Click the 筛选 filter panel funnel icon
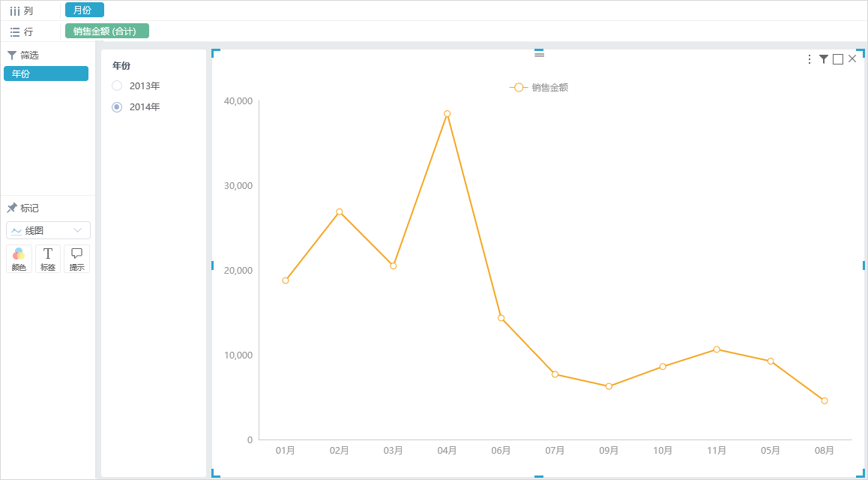The image size is (868, 480). [12, 55]
